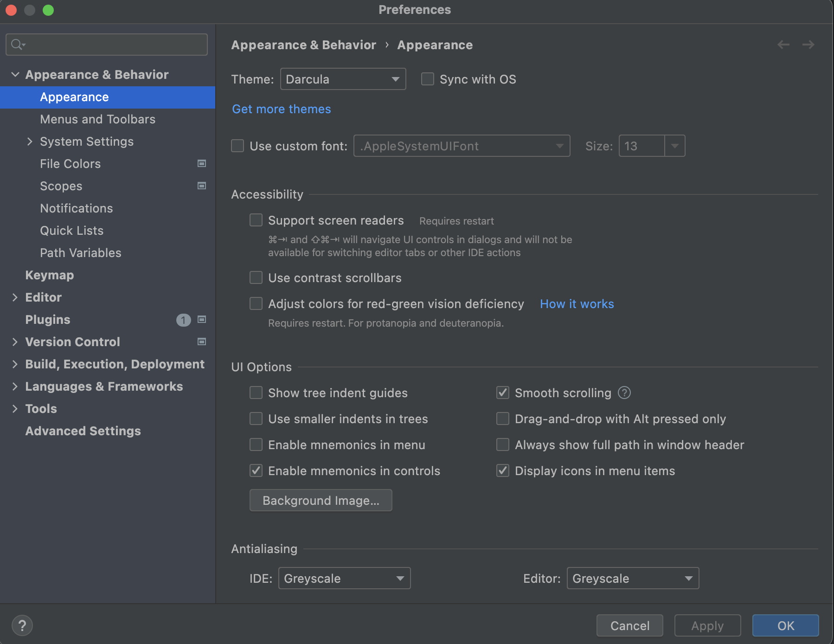Disable Smooth scrolling checkbox
Viewport: 834px width, 644px height.
tap(503, 393)
